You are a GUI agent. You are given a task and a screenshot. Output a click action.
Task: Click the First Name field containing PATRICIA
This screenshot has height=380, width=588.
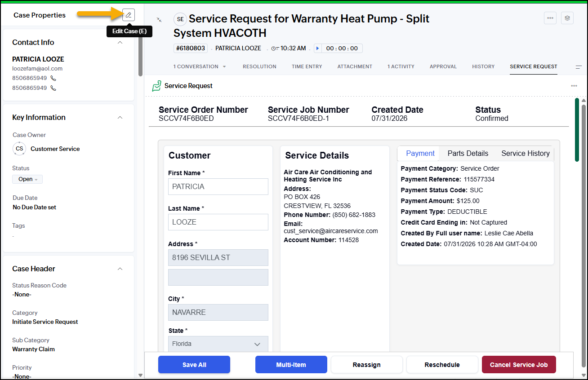point(218,186)
